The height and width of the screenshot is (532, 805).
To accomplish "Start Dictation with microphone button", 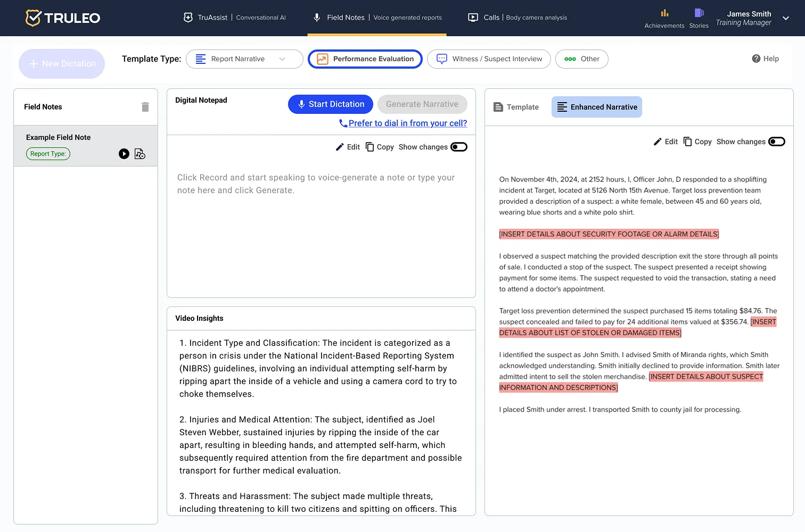I will [331, 104].
